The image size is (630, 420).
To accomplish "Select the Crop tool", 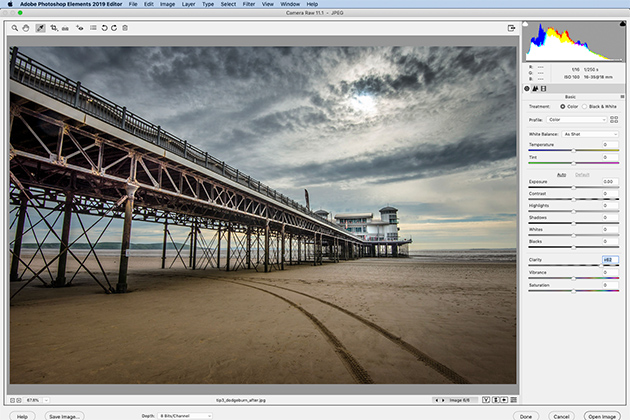I will tap(54, 28).
